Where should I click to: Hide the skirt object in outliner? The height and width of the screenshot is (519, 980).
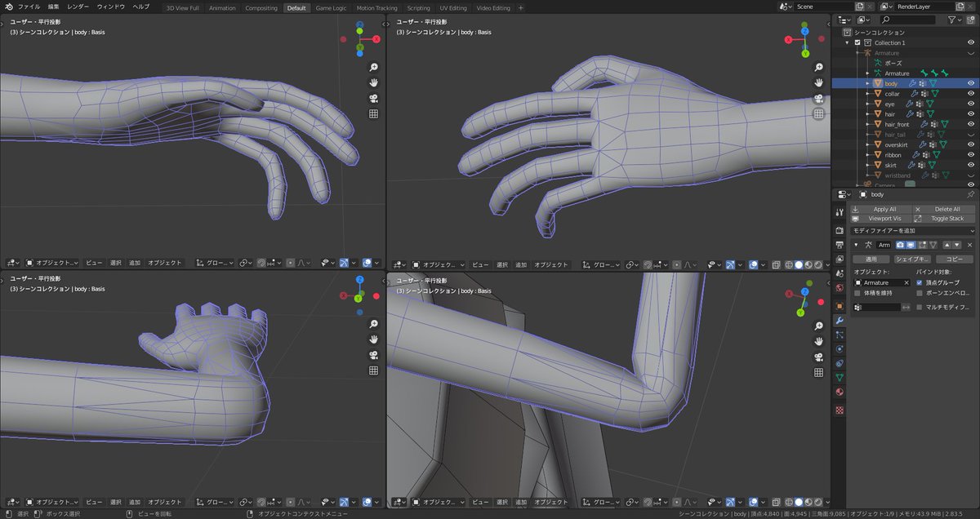coord(971,165)
